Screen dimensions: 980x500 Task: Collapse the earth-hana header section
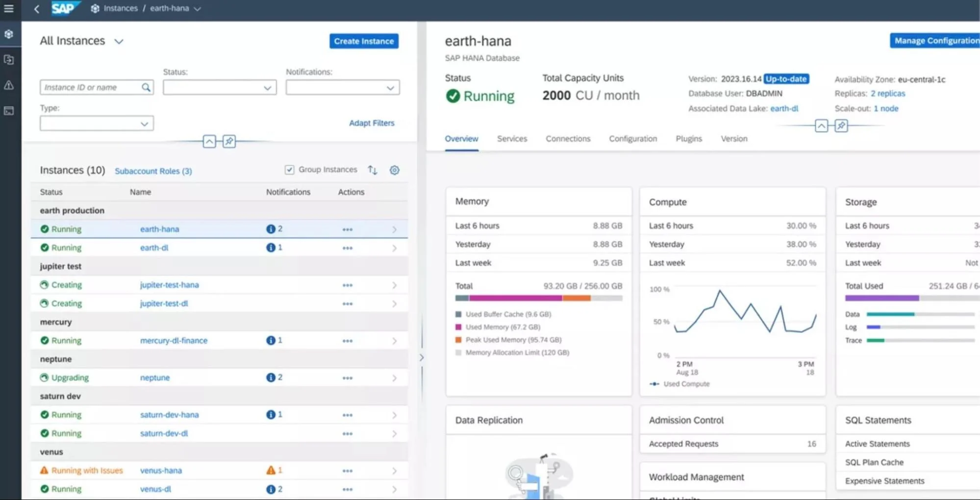[822, 125]
